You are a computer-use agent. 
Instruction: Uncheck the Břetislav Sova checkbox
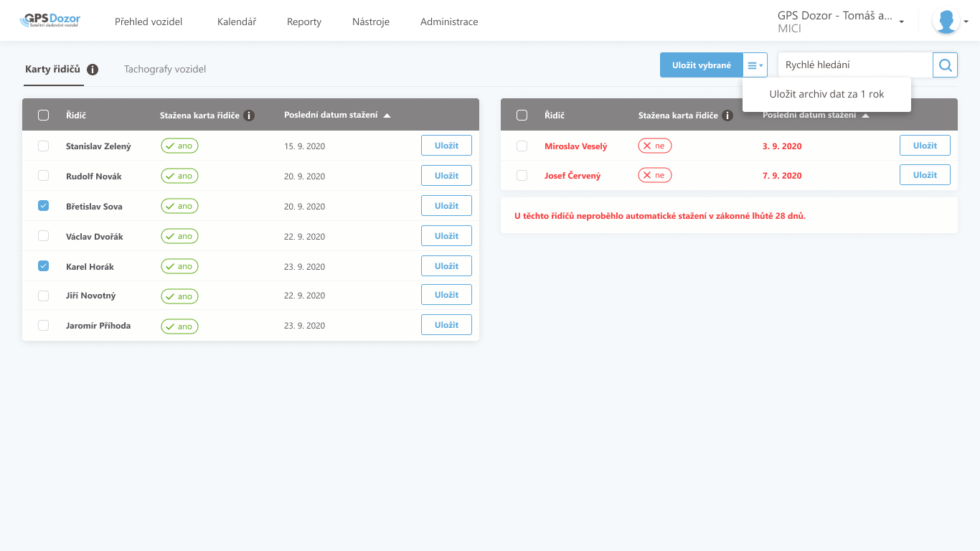(x=43, y=206)
